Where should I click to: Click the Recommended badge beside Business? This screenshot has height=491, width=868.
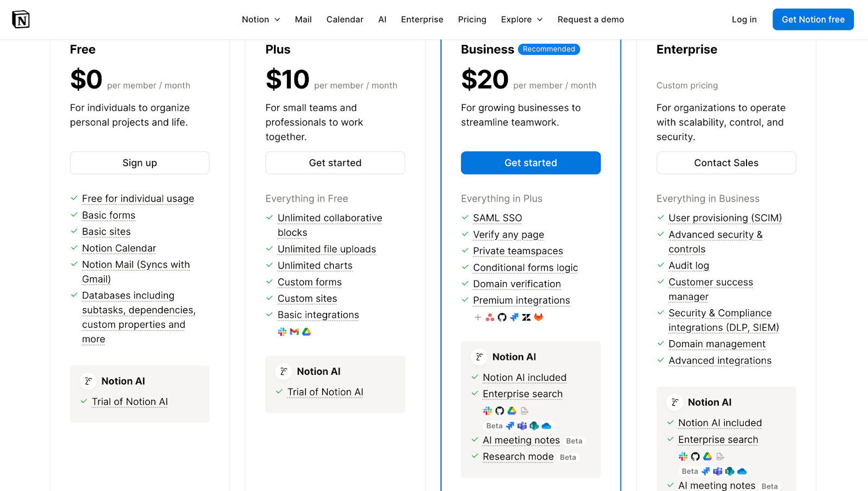(x=549, y=49)
